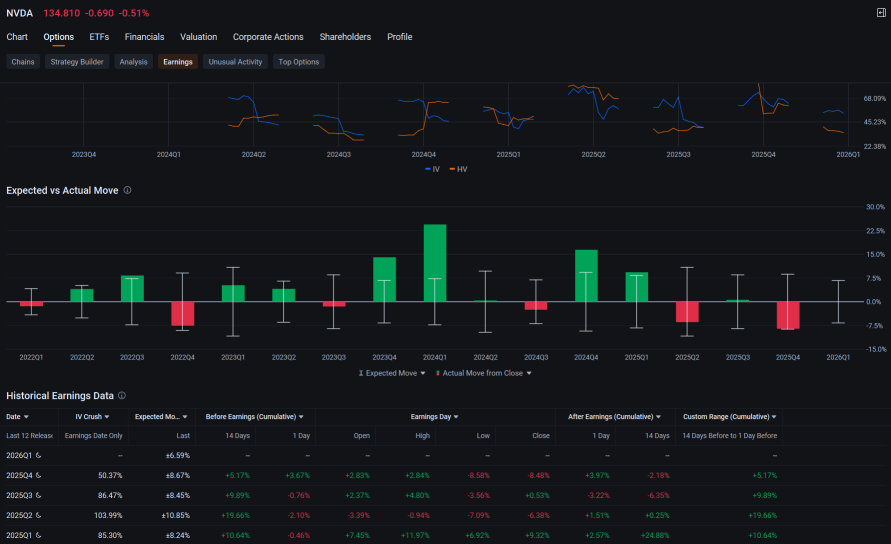The image size is (891, 544).
Task: Switch to the Financials tab
Action: point(144,37)
